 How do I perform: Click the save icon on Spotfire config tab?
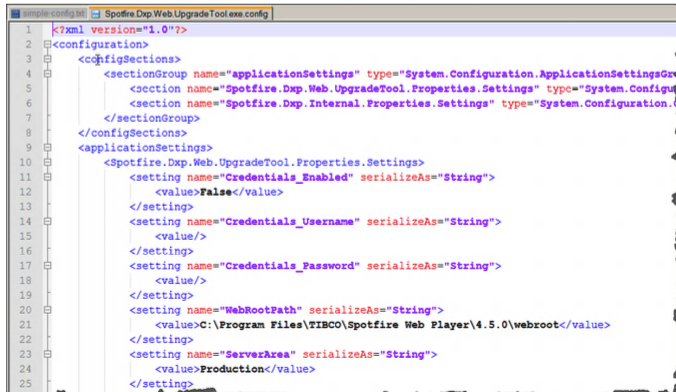pyautogui.click(x=96, y=14)
